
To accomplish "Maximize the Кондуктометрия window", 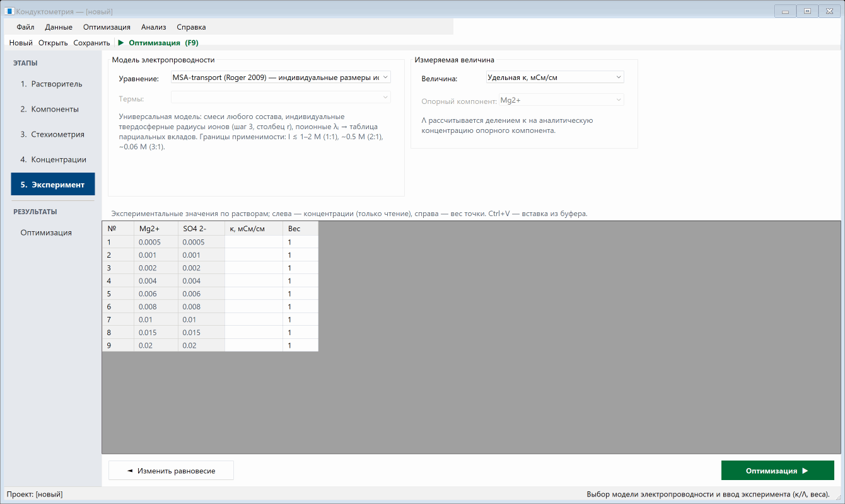I will [x=807, y=11].
